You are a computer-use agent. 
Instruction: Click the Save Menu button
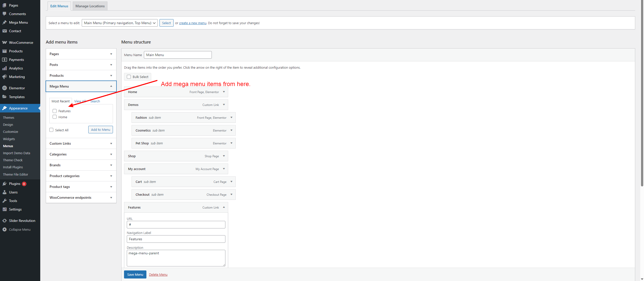coord(135,274)
